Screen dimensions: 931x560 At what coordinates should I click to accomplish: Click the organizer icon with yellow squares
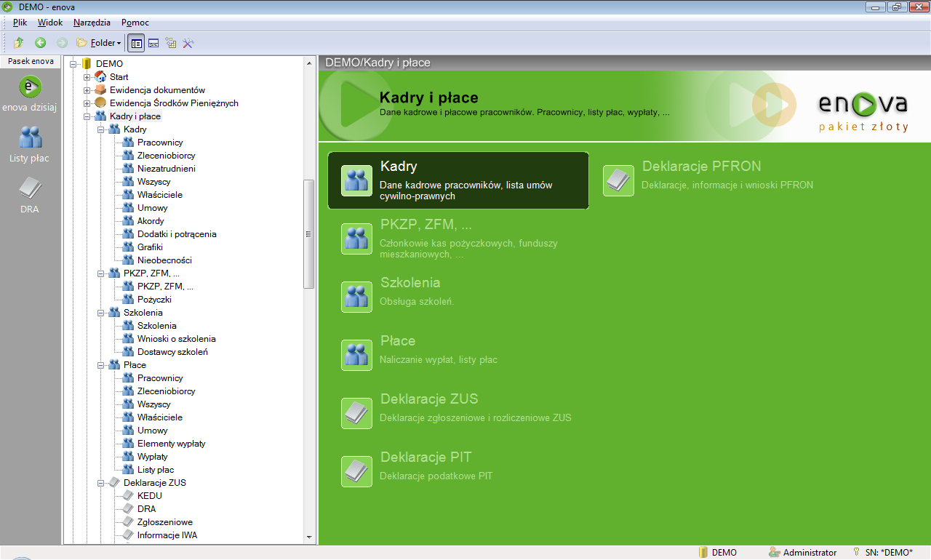[x=171, y=43]
